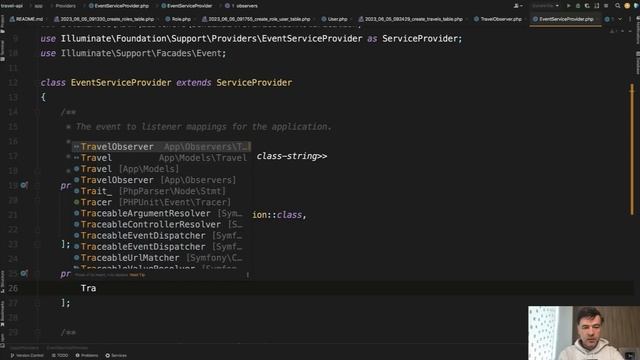The width and height of the screenshot is (640, 360).
Task: Switch to the TravelObserver.php tab
Action: click(x=498, y=19)
